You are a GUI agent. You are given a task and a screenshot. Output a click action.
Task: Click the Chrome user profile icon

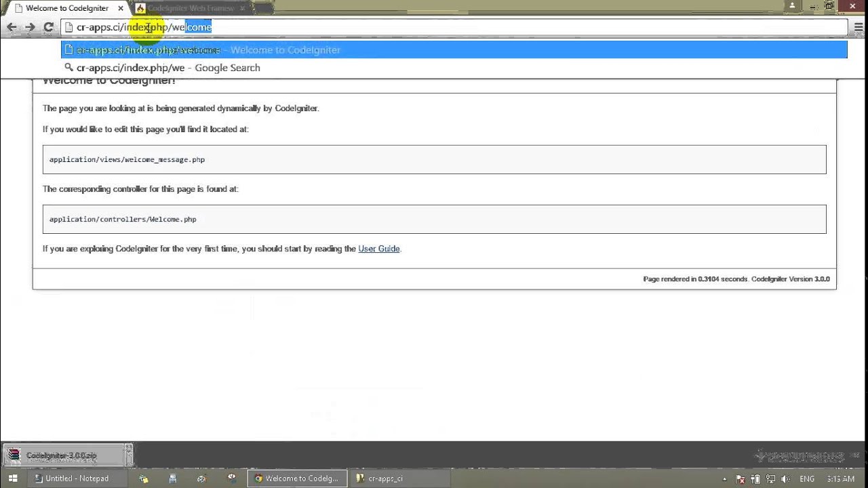coord(793,6)
